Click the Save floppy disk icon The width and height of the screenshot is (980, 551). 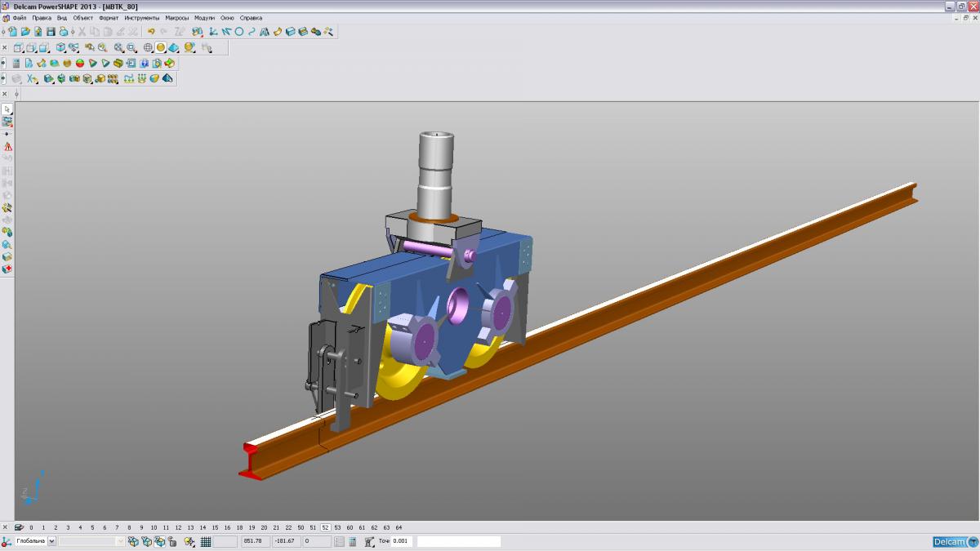tap(51, 31)
